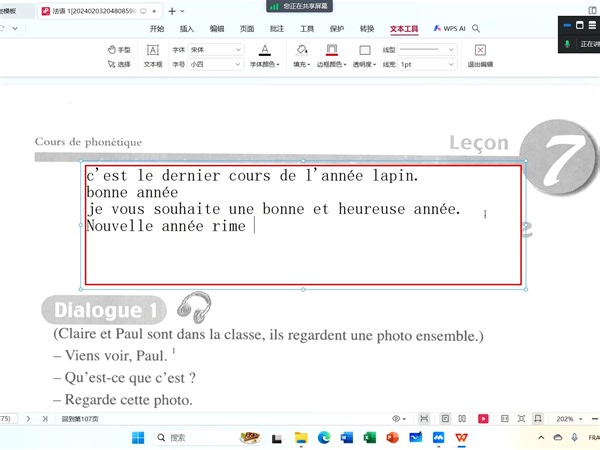Toggle the page-fit mode icon in the status bar
The width and height of the screenshot is (600, 450).
(424, 419)
